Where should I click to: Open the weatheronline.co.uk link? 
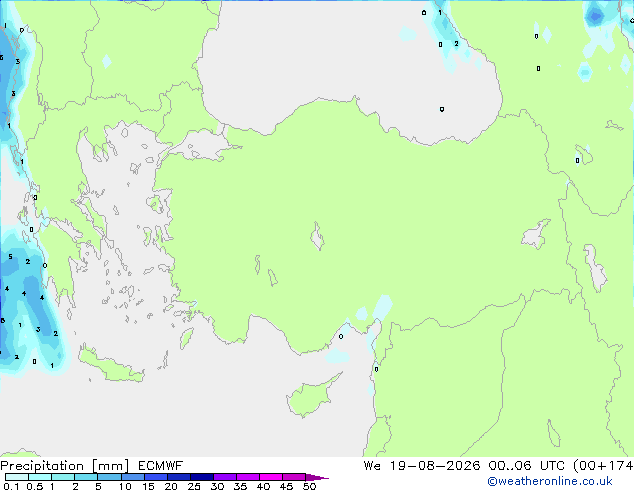tap(550, 481)
